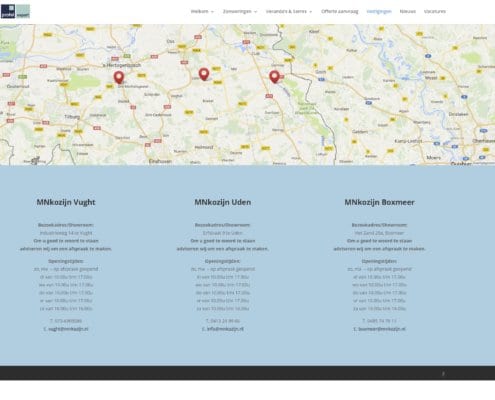Click the vught@mnkozijn.nl email link
Viewport: 495px width, 400px height.
click(x=68, y=329)
